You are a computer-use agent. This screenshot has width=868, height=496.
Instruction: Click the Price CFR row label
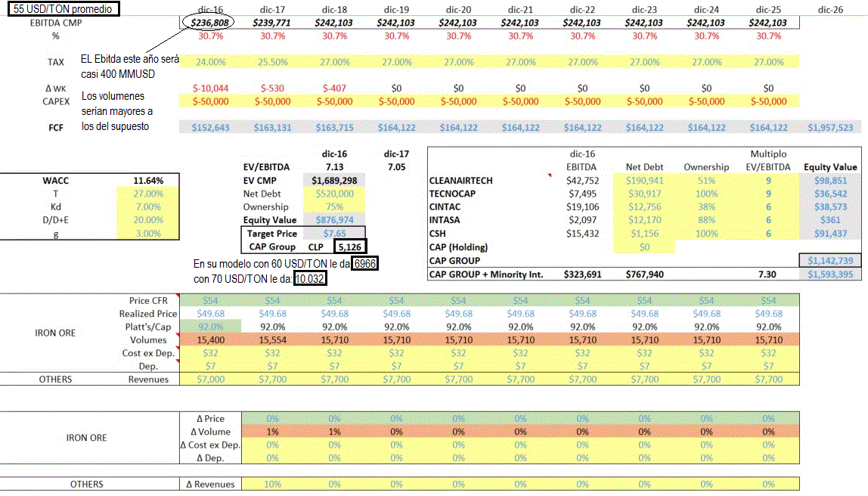click(x=148, y=301)
